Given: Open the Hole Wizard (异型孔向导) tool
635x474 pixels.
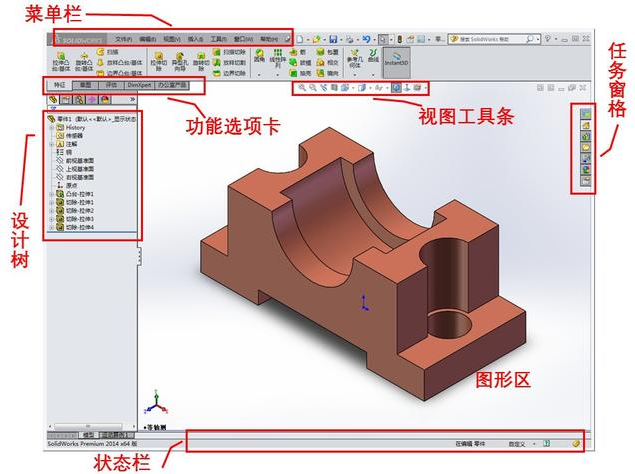Looking at the screenshot, I should (180, 62).
